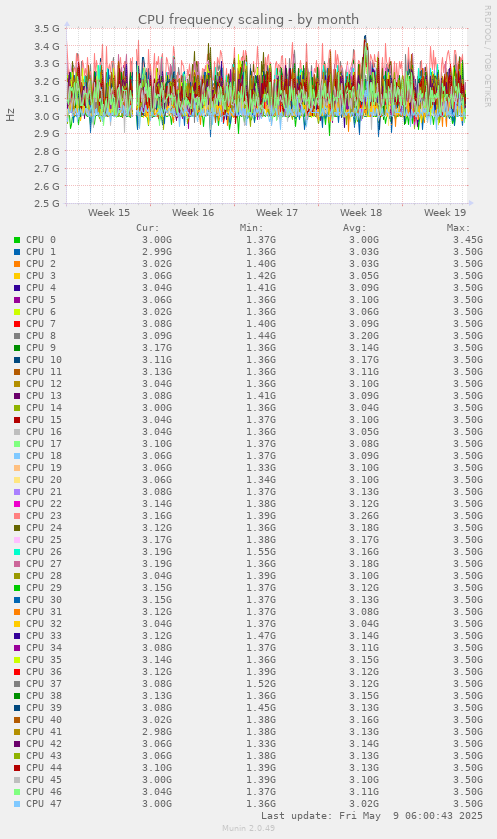Click the 3.02G Avg value for CPU 47
This screenshot has height=839, width=497.
pyautogui.click(x=364, y=804)
